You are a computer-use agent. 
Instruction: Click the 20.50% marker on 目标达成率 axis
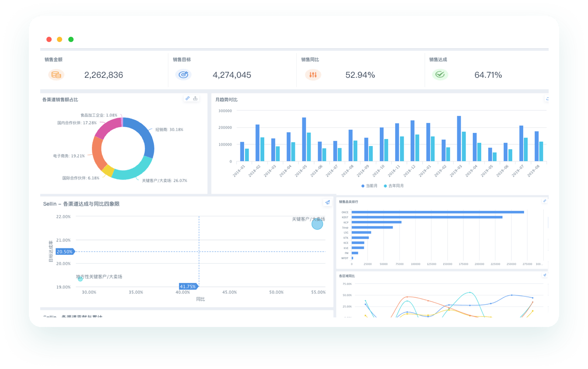coord(65,251)
